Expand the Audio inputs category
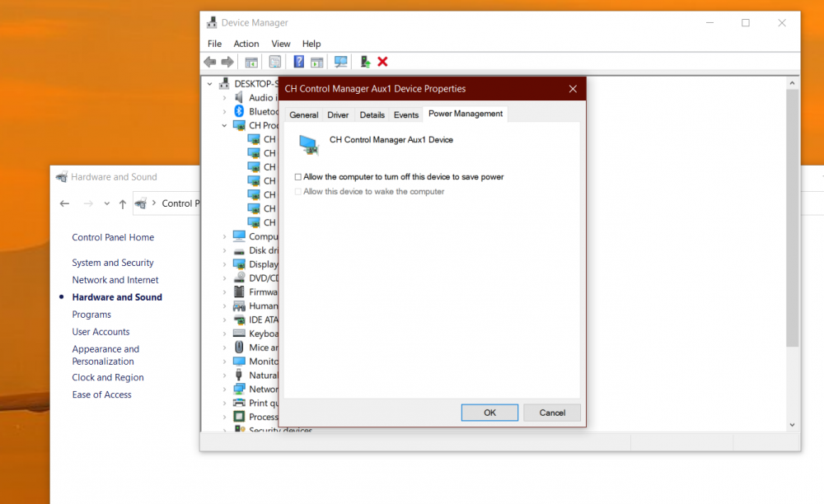This screenshot has height=504, width=824. (224, 98)
